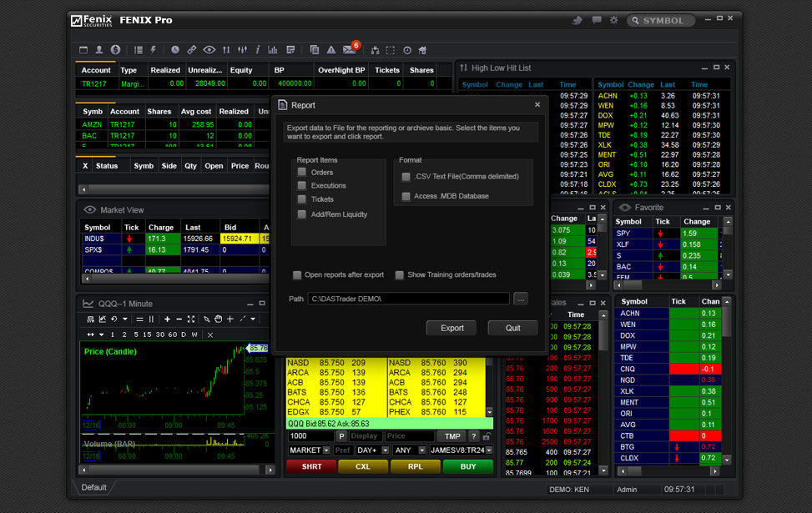Click the TMP button in order entry

(452, 436)
